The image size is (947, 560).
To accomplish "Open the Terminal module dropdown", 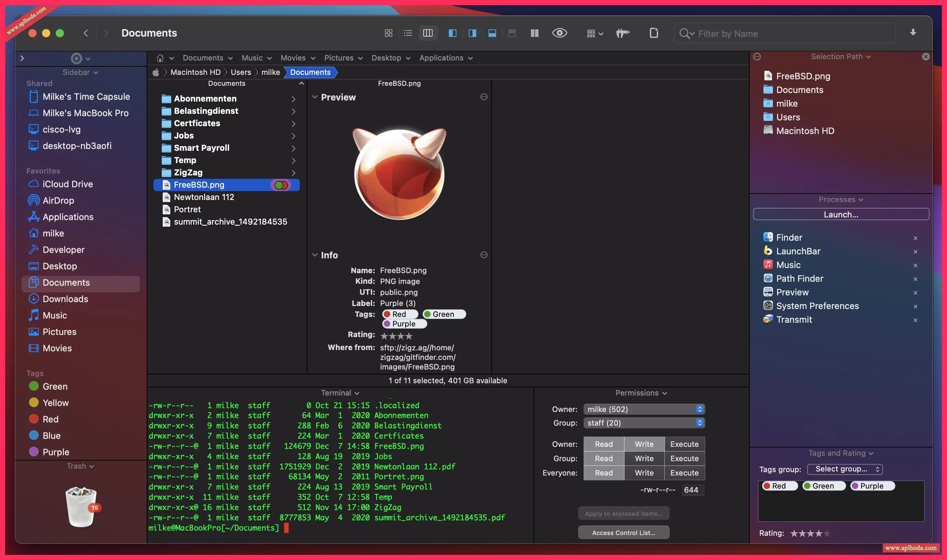I will click(340, 393).
